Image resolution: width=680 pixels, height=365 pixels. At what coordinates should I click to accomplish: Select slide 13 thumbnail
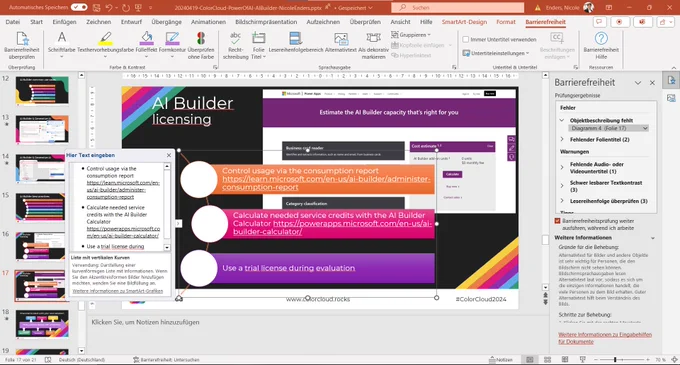(x=42, y=130)
